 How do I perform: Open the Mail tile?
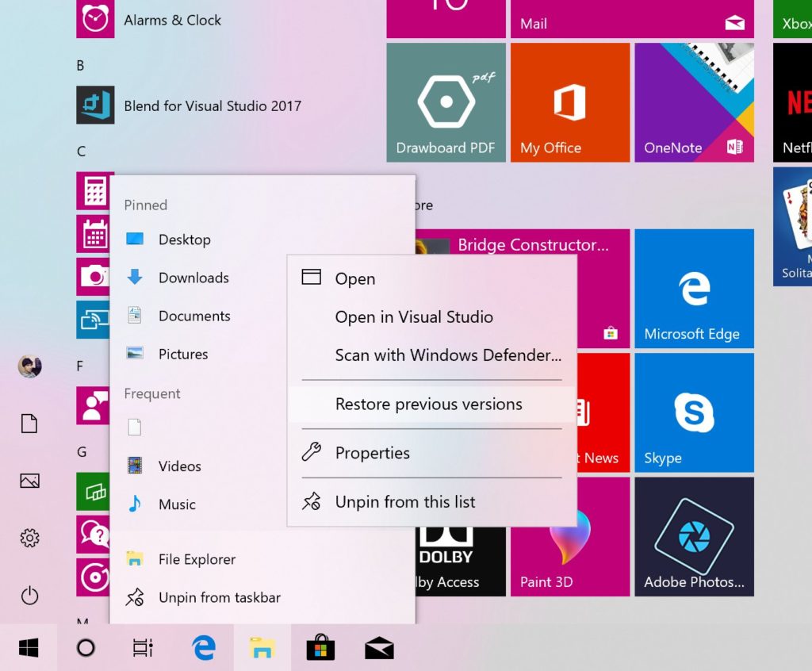[x=632, y=19]
